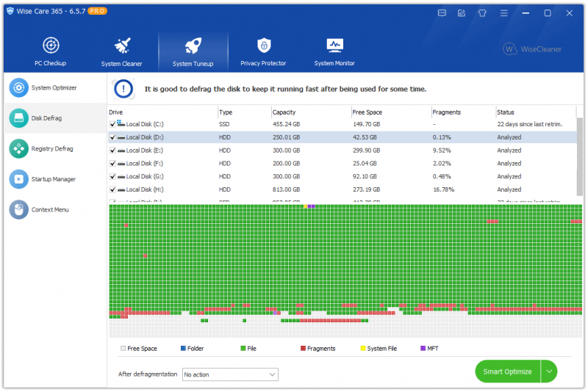Open the skin shirt icon in title bar
588x392 pixels.
coord(482,13)
